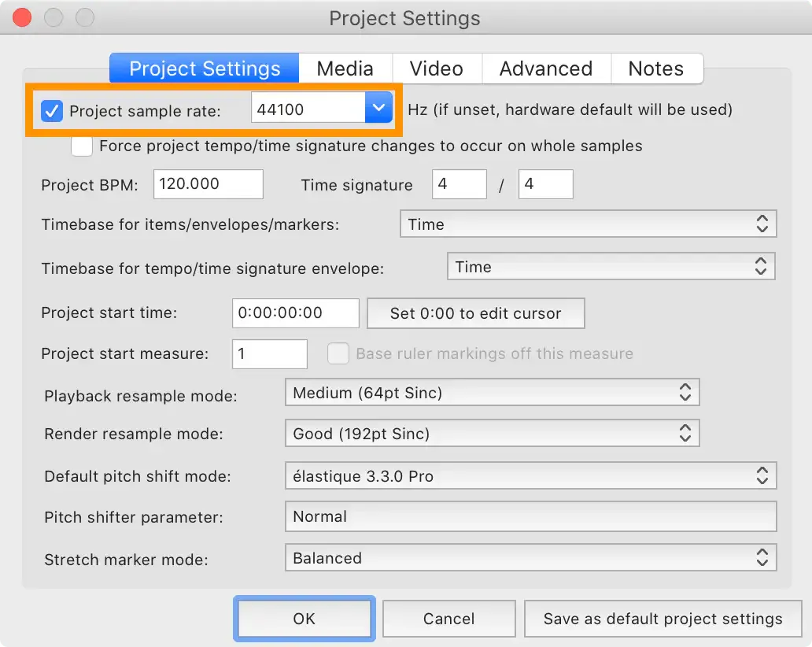Click the Project BPM input field
This screenshot has height=647, width=812.
tap(208, 183)
